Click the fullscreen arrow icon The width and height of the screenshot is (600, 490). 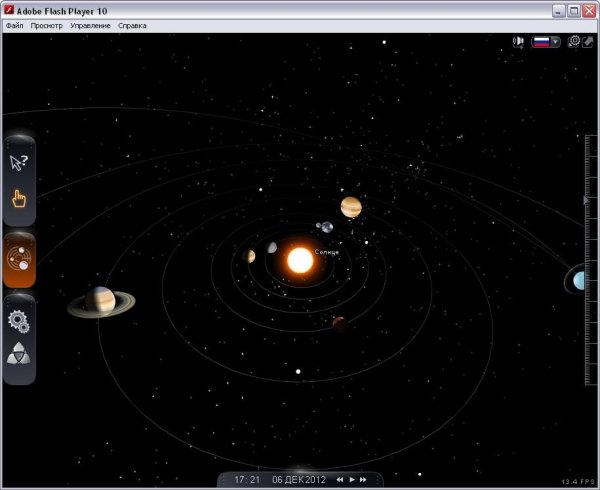(x=588, y=42)
